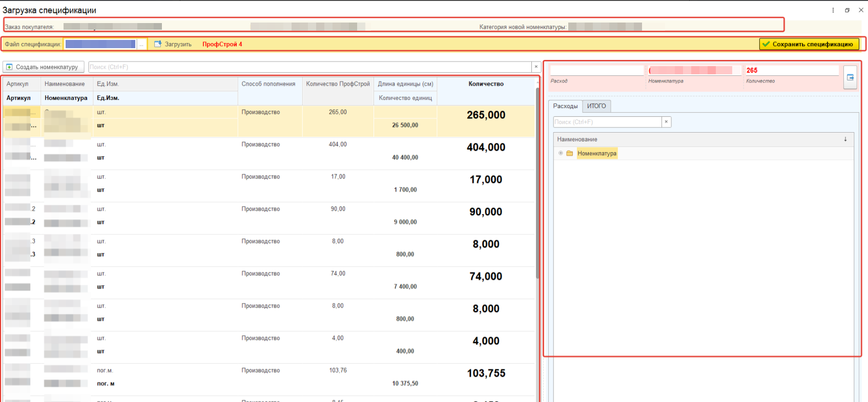This screenshot has width=868, height=402.
Task: Restore the window with the restore button
Action: pos(848,10)
